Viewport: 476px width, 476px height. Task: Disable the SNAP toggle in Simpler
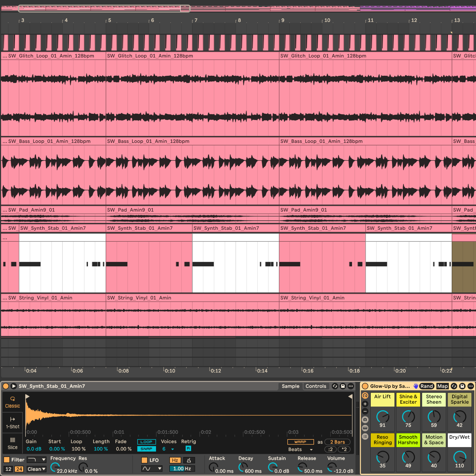146,449
